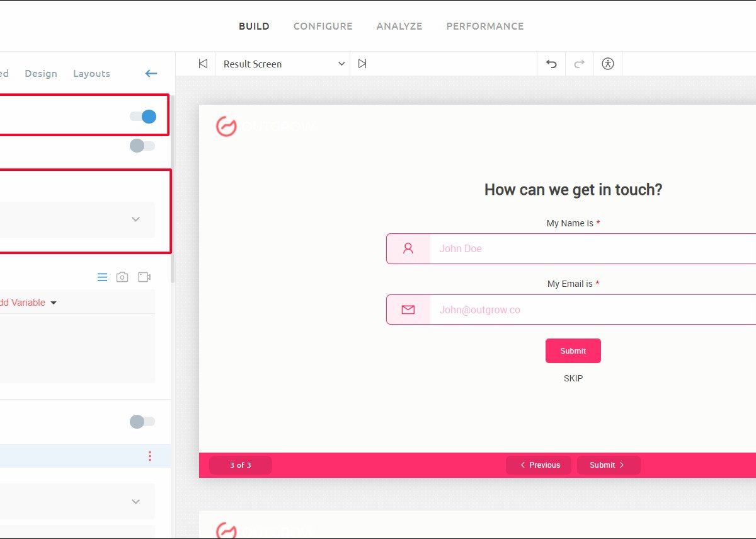
Task: Open the red three-dot options menu
Action: [149, 456]
